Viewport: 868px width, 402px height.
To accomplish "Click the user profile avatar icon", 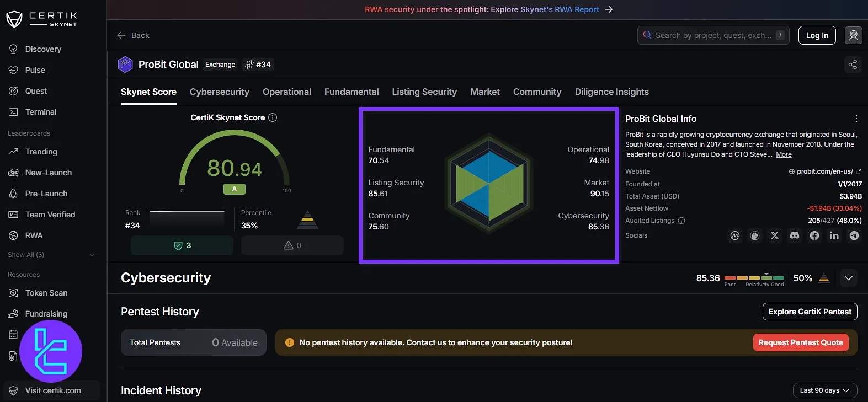I will (853, 35).
